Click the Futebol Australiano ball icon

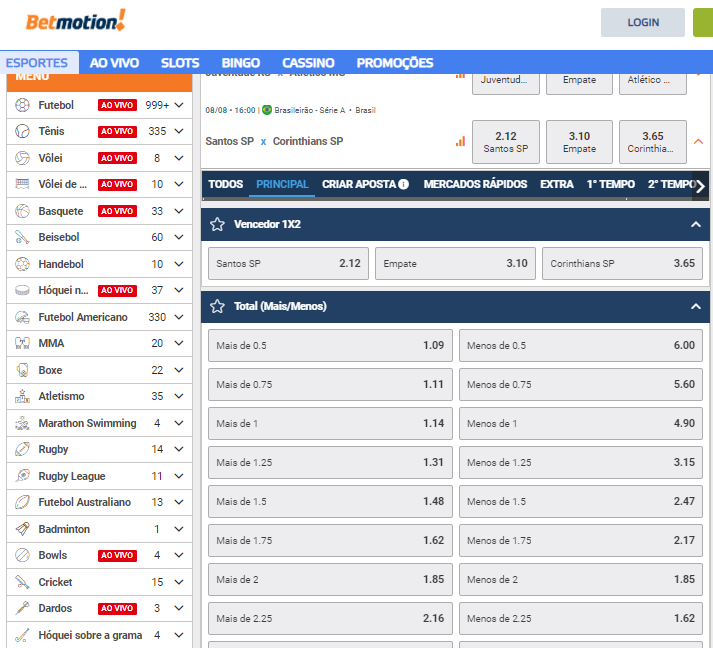(x=22, y=502)
